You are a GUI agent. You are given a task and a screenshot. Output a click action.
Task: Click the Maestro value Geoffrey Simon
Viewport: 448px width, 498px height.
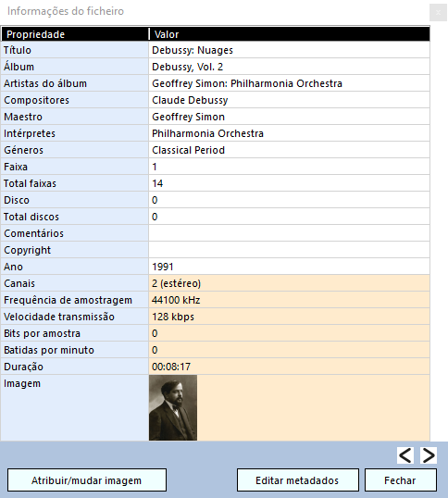click(x=188, y=117)
